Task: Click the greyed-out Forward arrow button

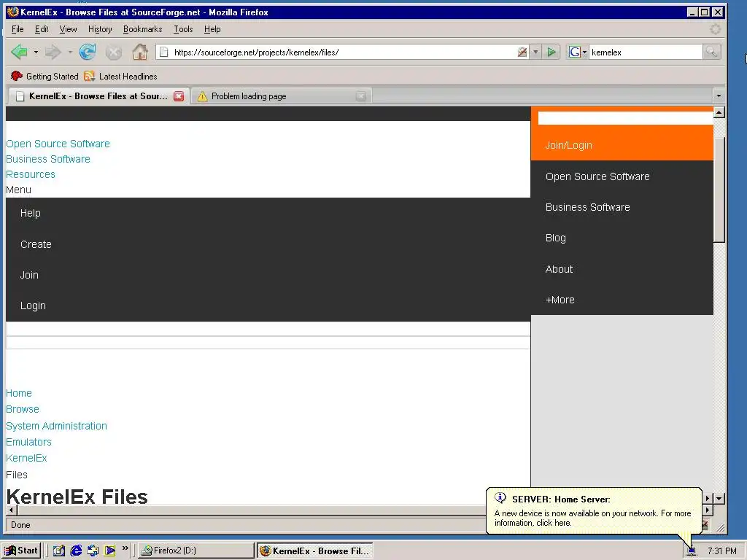Action: pyautogui.click(x=53, y=52)
